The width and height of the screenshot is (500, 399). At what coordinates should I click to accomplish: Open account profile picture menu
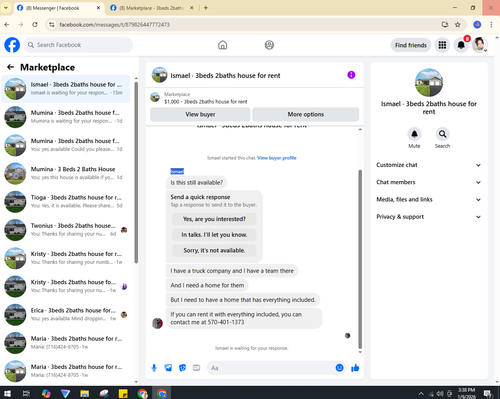[480, 45]
